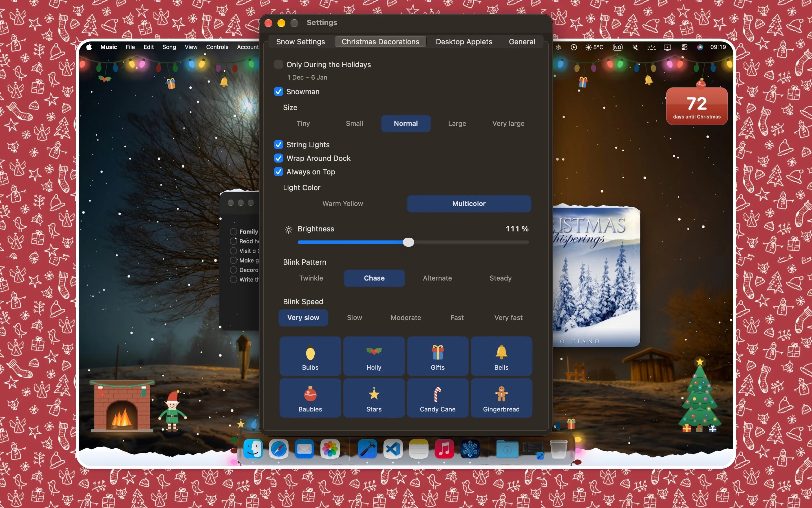Uncheck the Snowman checkbox
812x508 pixels.
(x=279, y=91)
